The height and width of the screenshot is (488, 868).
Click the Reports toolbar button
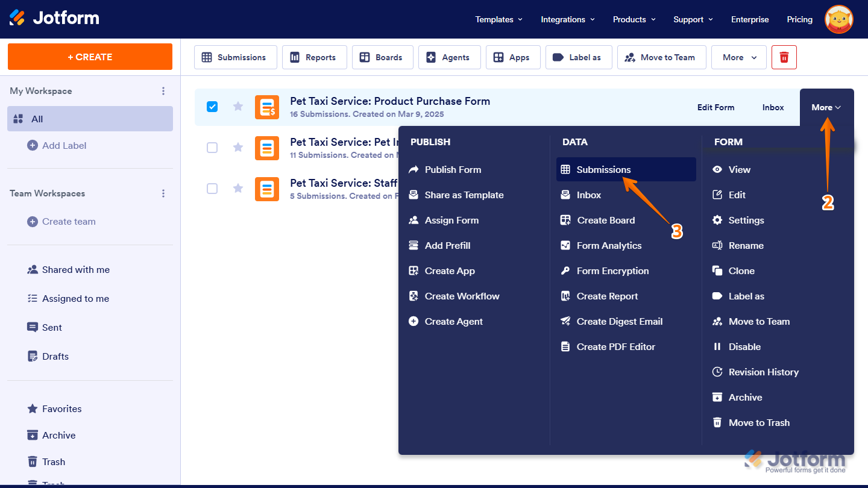click(315, 57)
